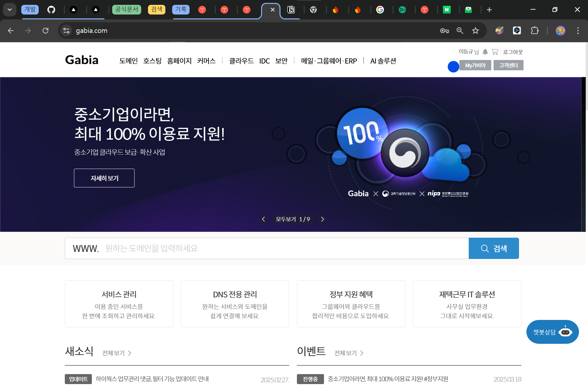Click the blue 검색 button
Viewport: 588px width, 387px height.
point(494,248)
